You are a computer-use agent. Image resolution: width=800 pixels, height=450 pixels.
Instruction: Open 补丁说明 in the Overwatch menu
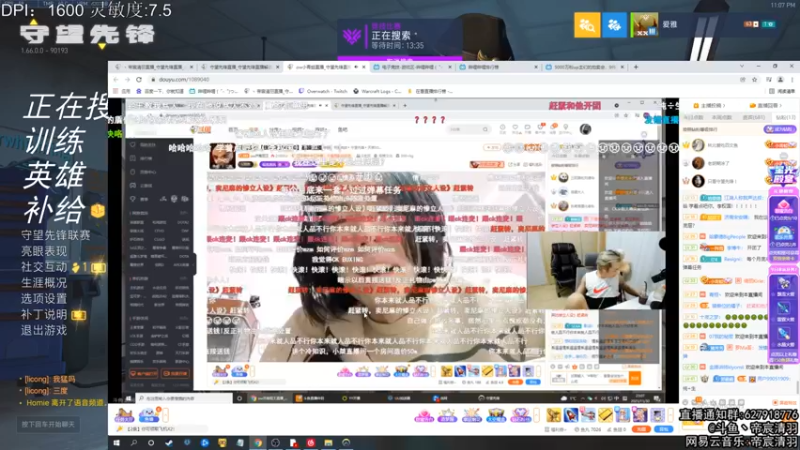[x=44, y=314]
